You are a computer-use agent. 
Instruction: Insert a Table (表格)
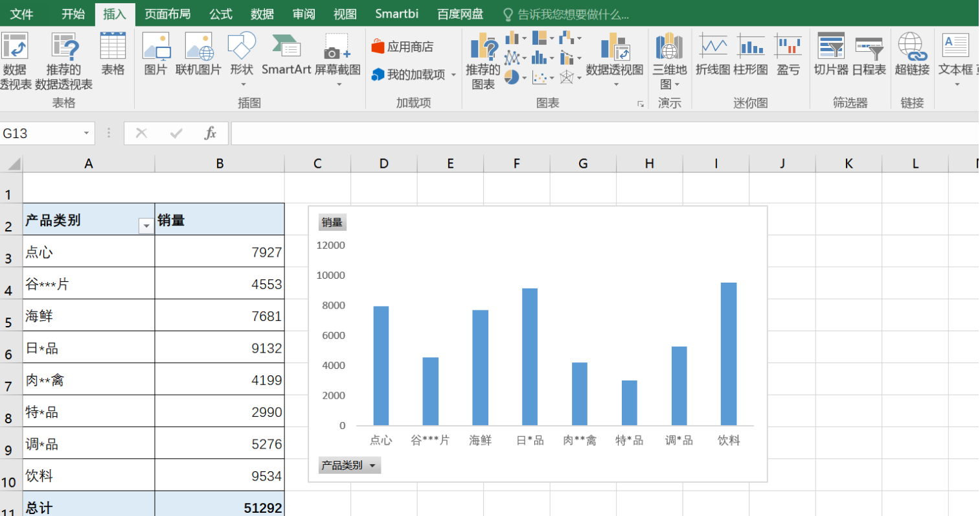[113, 54]
